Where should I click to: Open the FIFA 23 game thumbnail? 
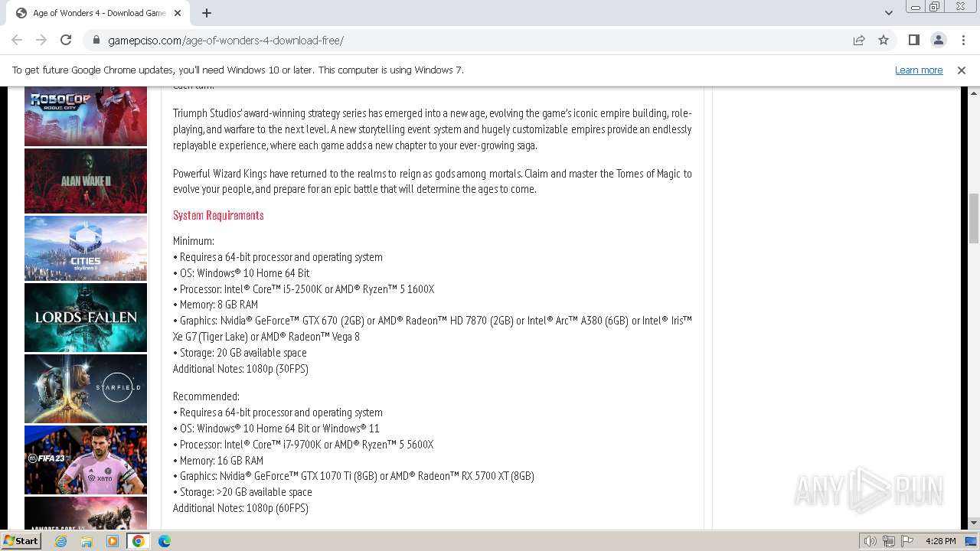pos(86,460)
